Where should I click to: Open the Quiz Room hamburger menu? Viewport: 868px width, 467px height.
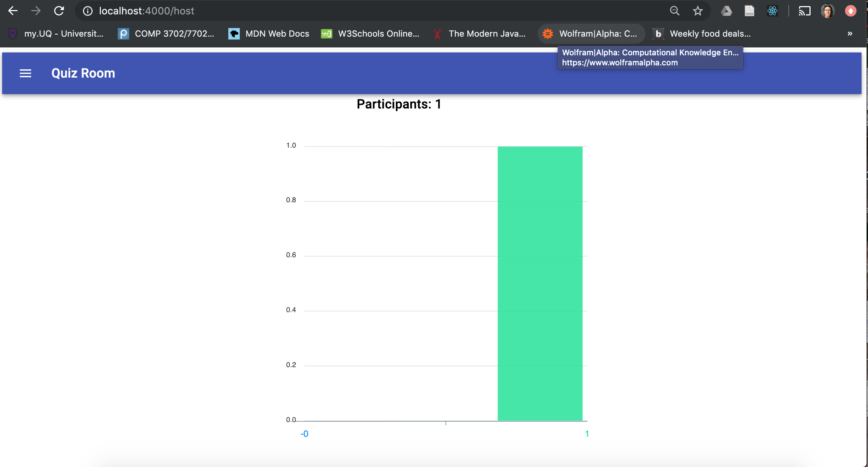click(25, 73)
